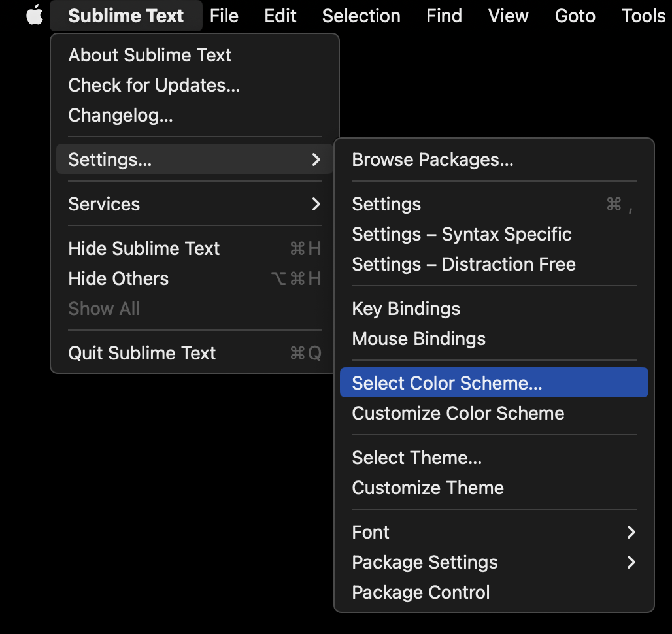Quit Sublime Text
The width and height of the screenshot is (672, 634).
(142, 352)
